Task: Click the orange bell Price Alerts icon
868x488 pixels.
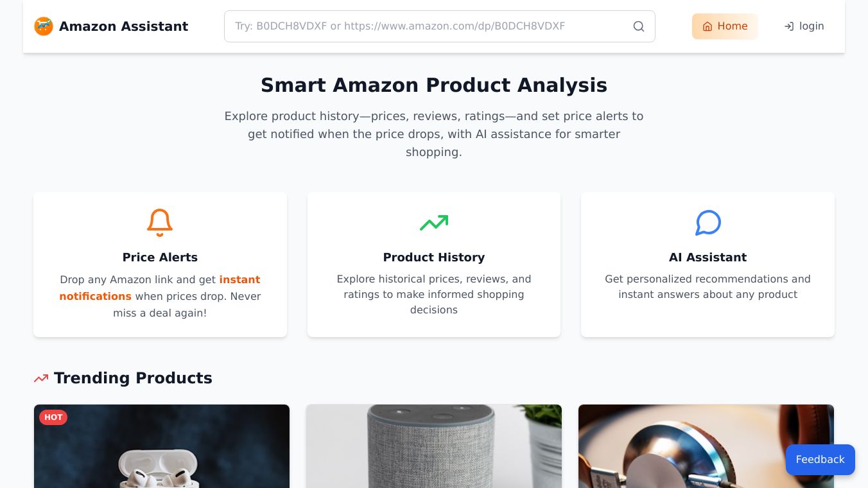Action: 160,223
